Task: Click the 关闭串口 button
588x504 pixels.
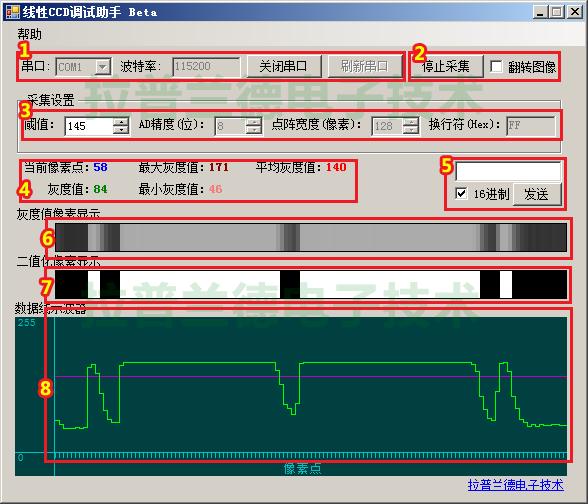Action: click(284, 67)
